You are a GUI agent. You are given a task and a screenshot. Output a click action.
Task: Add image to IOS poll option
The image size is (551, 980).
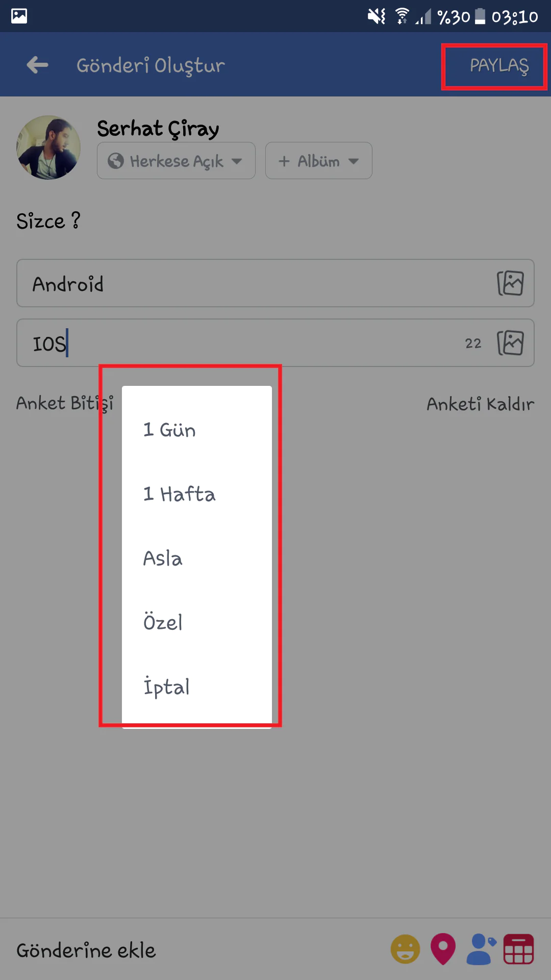(x=510, y=343)
